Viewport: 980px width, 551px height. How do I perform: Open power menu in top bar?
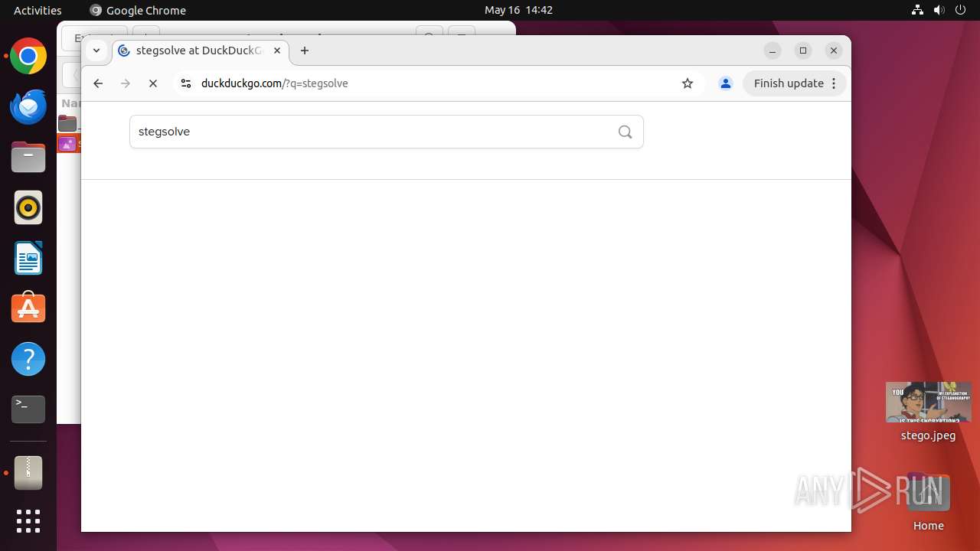pyautogui.click(x=961, y=10)
